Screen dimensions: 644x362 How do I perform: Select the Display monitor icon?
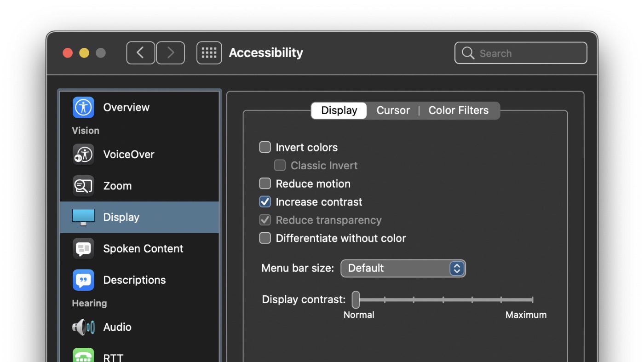coord(83,217)
